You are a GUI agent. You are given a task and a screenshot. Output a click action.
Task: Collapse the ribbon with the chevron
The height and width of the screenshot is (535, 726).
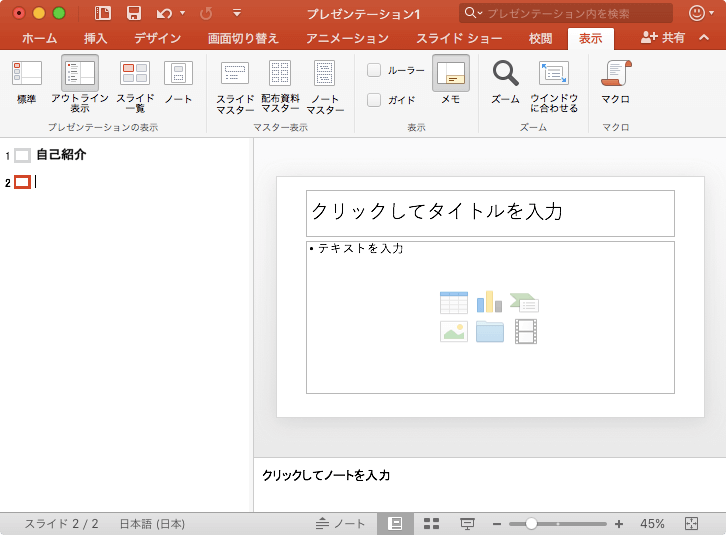[704, 38]
